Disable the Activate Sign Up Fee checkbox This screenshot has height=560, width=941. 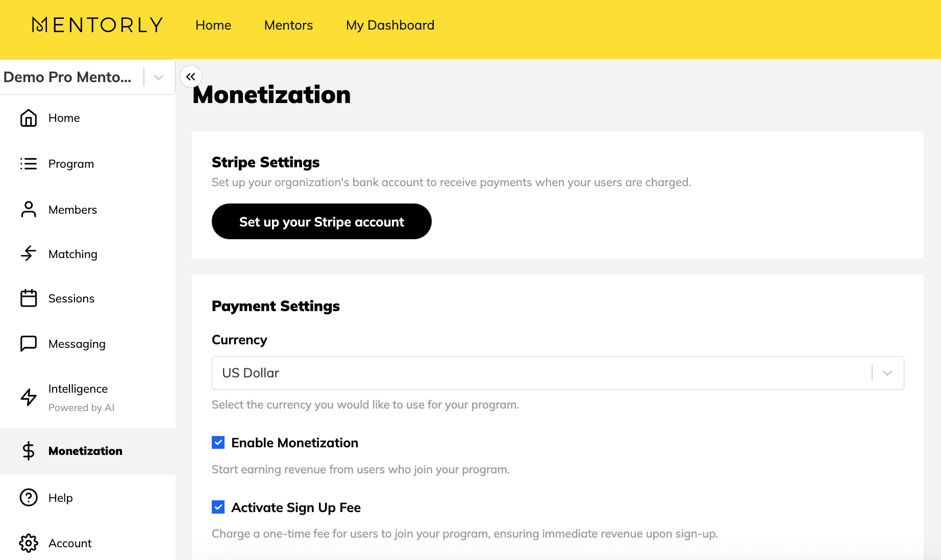click(218, 507)
